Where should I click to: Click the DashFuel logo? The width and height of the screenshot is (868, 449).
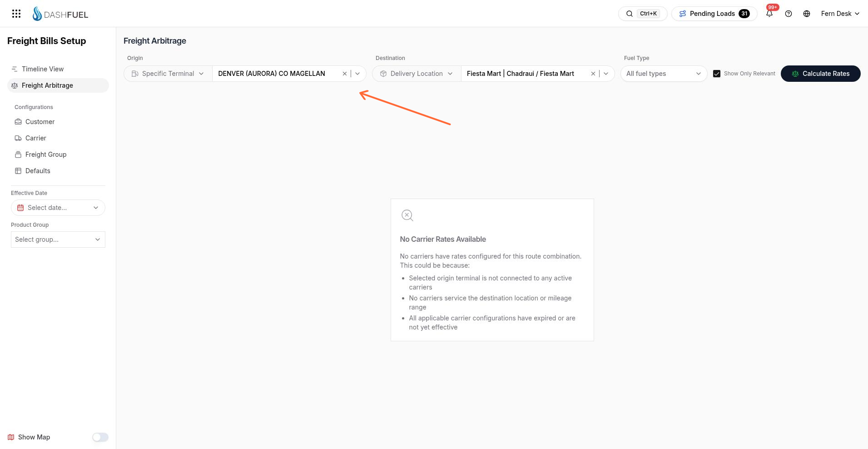pos(60,14)
